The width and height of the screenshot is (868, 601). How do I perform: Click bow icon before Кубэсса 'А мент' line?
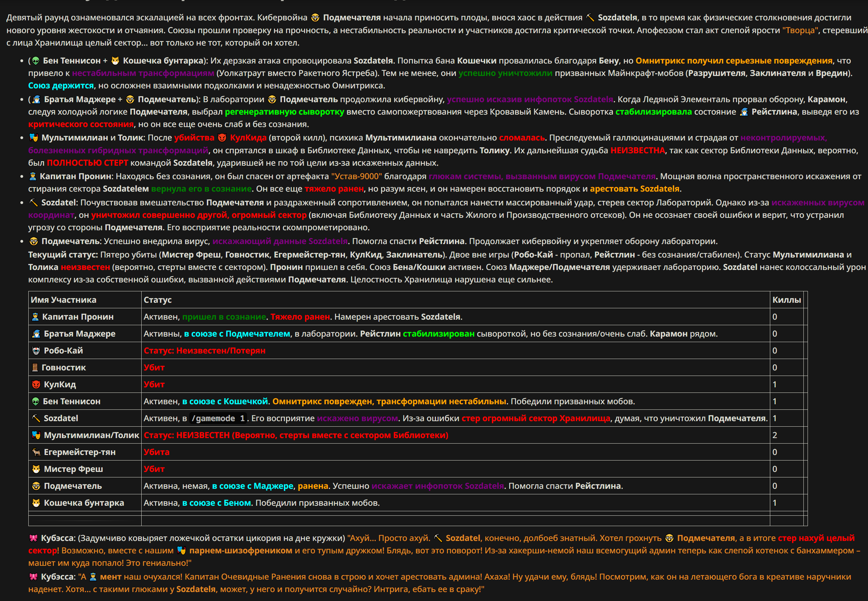tap(34, 577)
